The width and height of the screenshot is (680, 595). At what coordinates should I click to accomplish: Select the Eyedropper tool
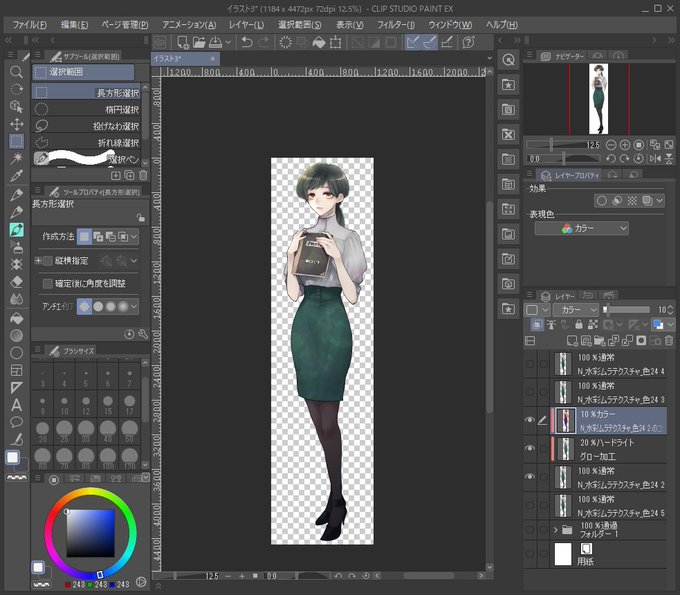click(16, 176)
